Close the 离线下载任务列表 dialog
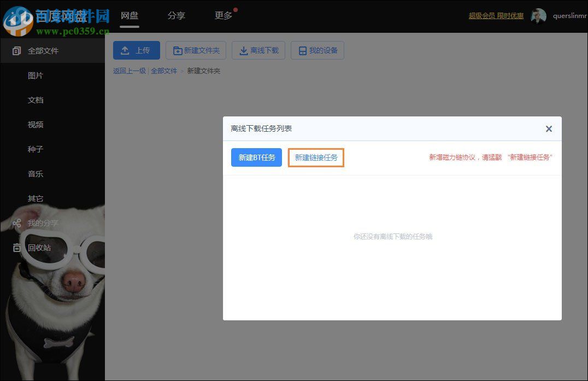The height and width of the screenshot is (381, 588). click(549, 128)
